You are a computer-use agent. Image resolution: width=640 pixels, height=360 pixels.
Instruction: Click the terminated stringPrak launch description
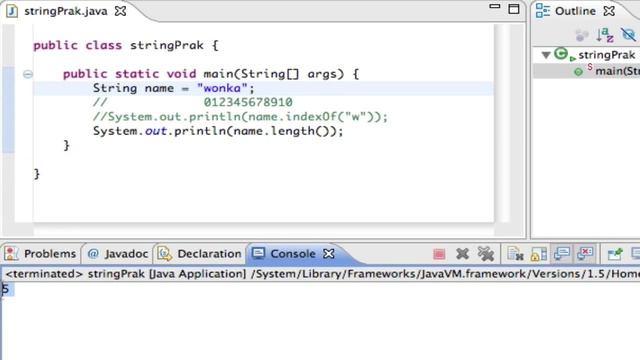[x=322, y=274]
